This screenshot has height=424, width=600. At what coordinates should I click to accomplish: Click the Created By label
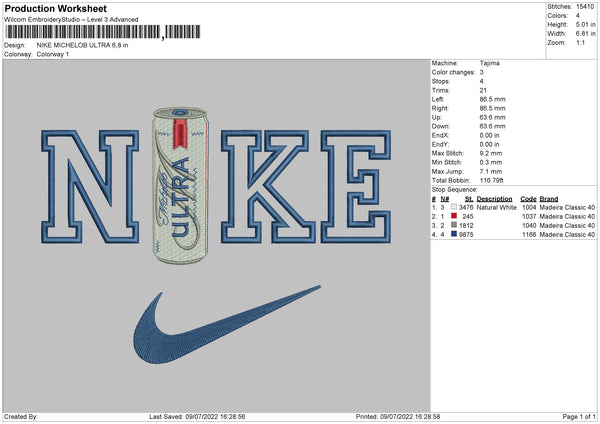pos(21,417)
